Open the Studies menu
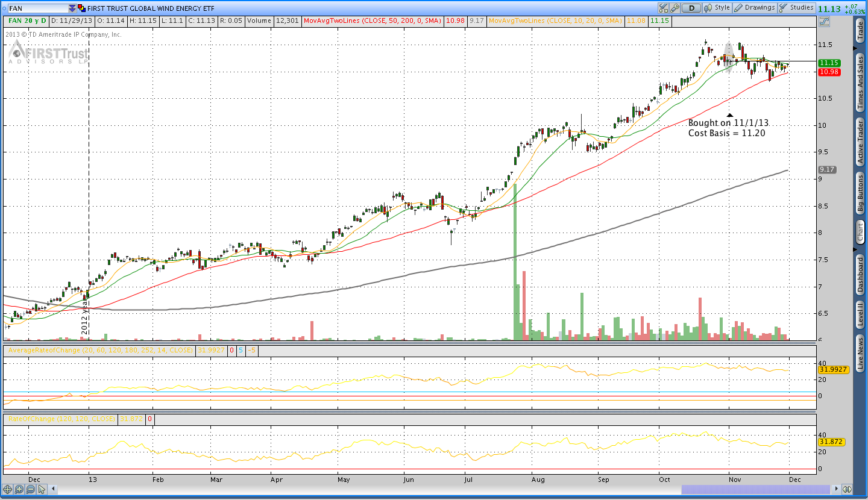This screenshot has height=500, width=868. (x=797, y=8)
